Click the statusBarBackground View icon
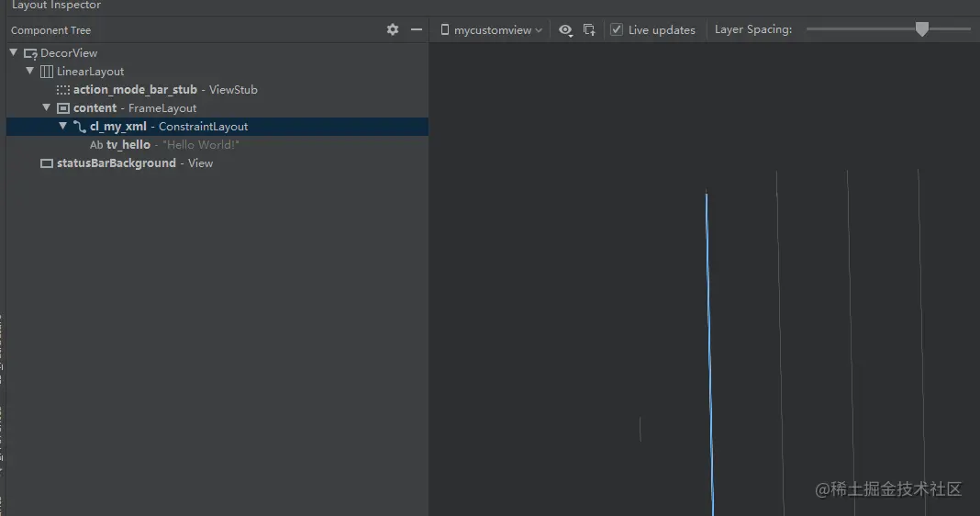 [46, 163]
